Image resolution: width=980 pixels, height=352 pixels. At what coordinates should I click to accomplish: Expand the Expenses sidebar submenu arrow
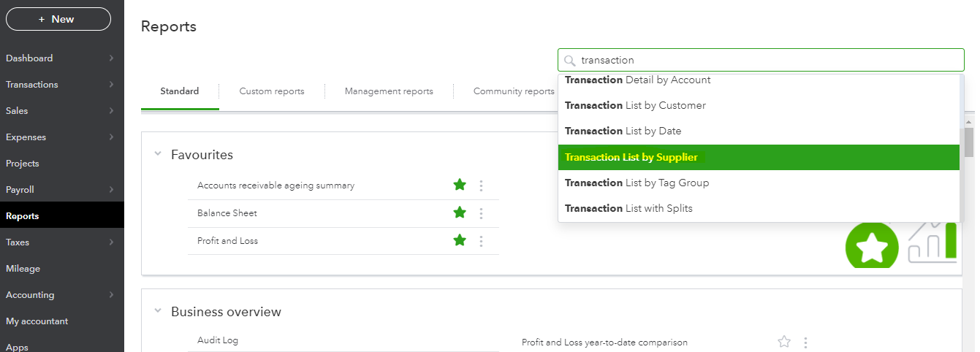(111, 137)
